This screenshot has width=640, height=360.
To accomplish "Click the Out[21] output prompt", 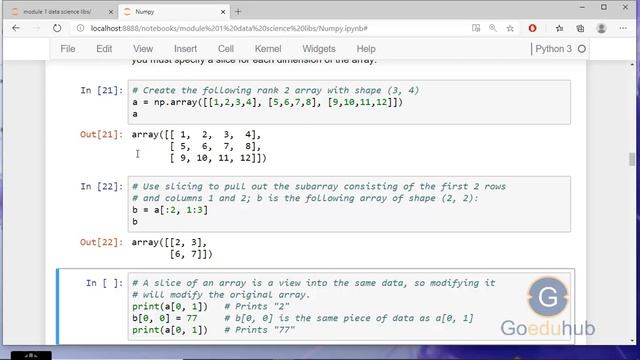I will click(x=101, y=134).
